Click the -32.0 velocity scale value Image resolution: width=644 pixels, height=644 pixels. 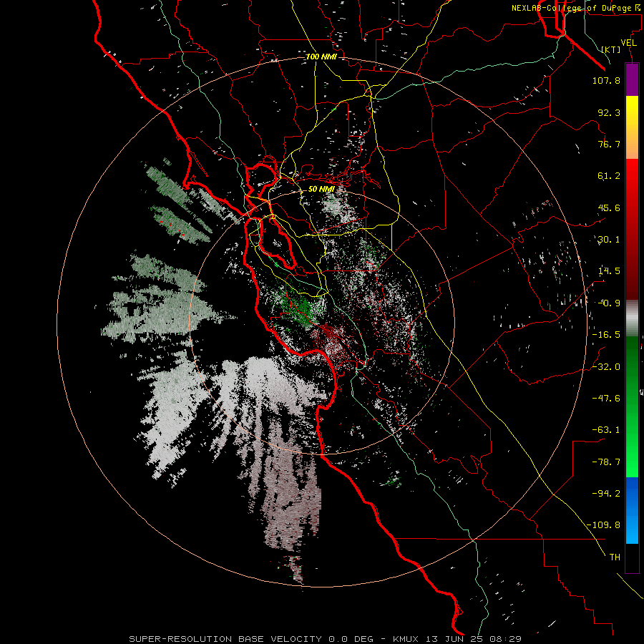point(606,367)
